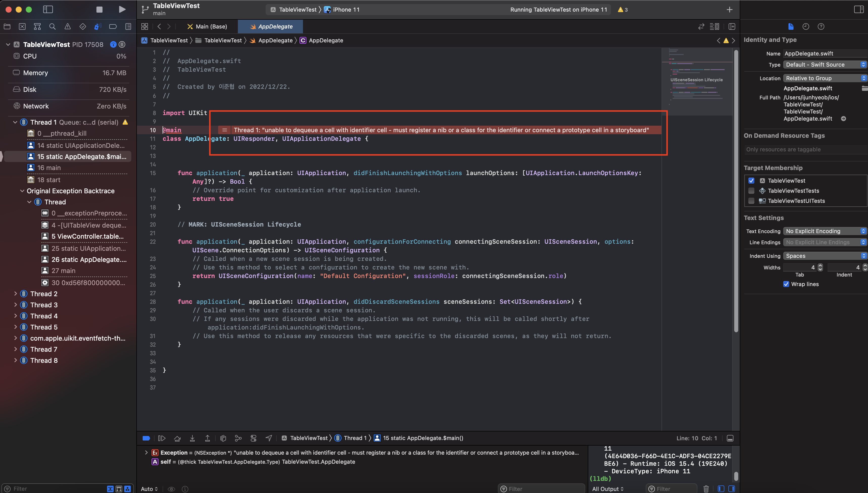Expand Thread 2 in debug navigator
Viewport: 868px width, 493px height.
15,294
